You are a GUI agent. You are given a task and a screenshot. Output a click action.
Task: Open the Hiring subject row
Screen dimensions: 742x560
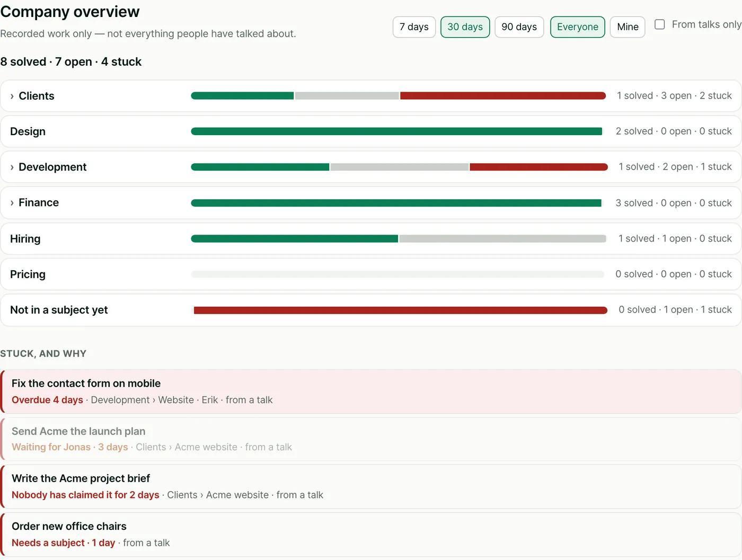tap(371, 239)
